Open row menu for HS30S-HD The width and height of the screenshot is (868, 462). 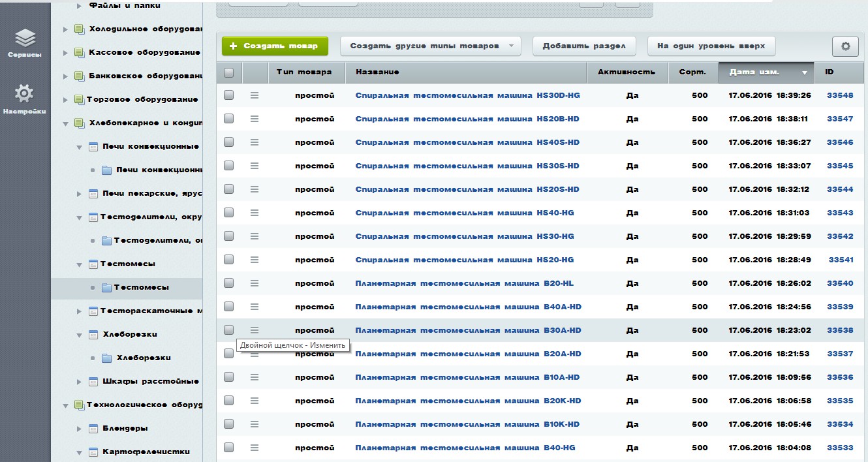255,166
